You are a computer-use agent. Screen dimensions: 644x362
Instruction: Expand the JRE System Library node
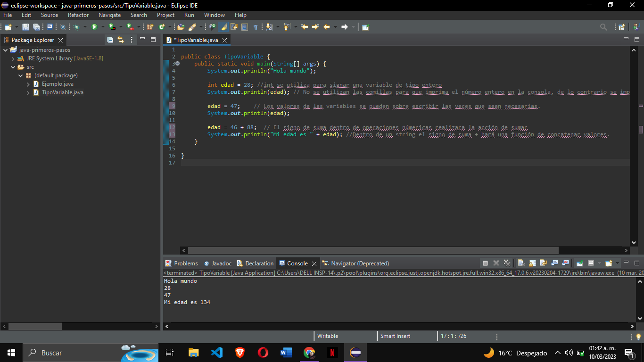13,58
